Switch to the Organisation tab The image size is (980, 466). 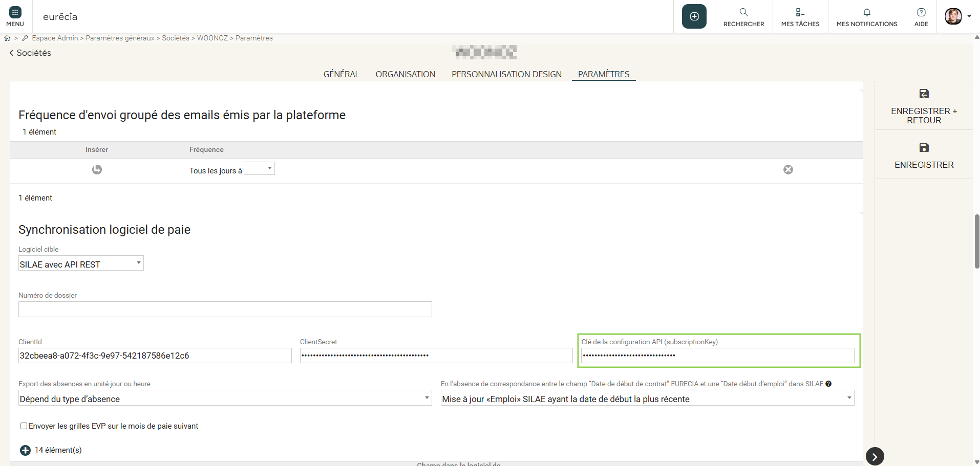[405, 74]
